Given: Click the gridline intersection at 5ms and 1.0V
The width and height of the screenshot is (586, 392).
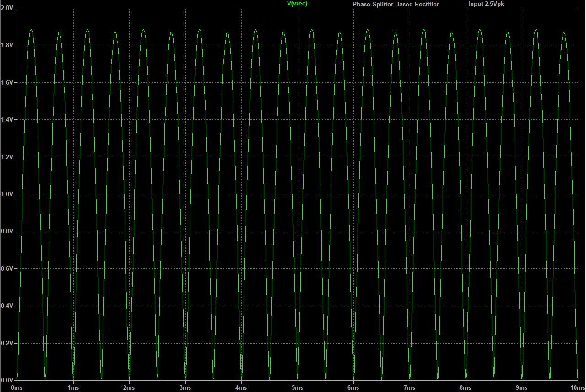Looking at the screenshot, I should [297, 193].
